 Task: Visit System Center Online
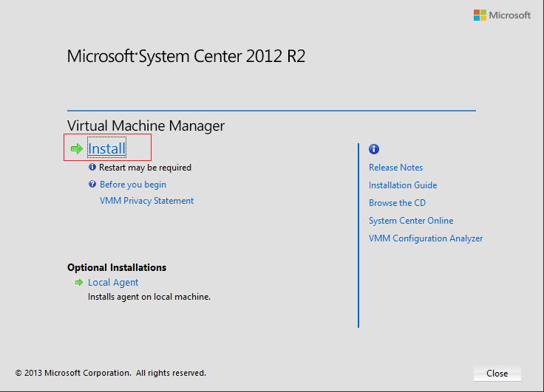click(x=411, y=221)
